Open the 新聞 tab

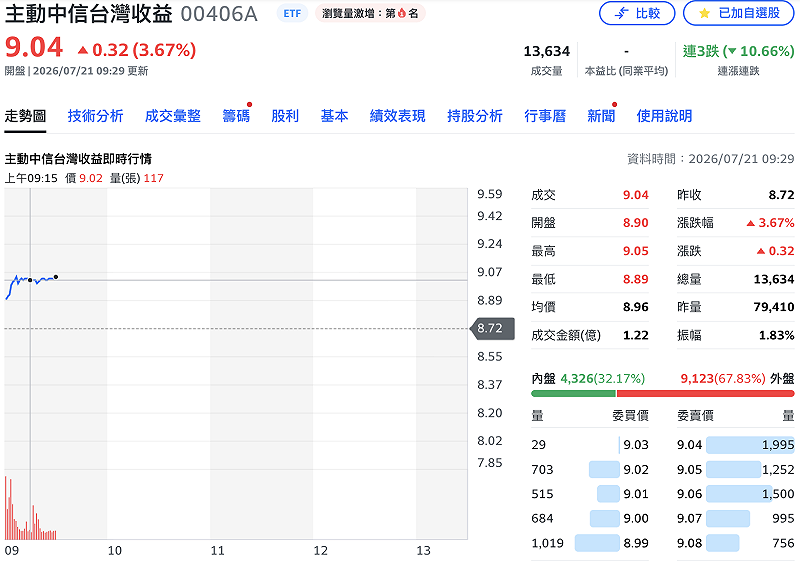pos(601,116)
